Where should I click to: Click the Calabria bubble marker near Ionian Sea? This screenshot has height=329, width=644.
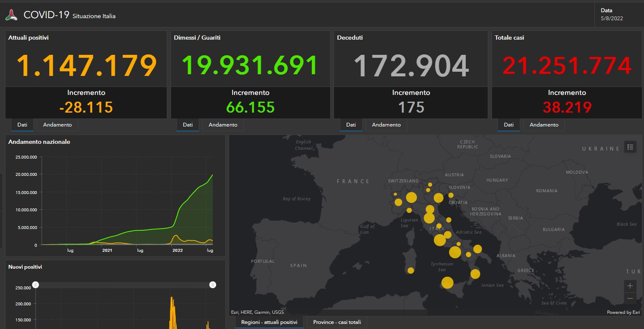(x=475, y=274)
